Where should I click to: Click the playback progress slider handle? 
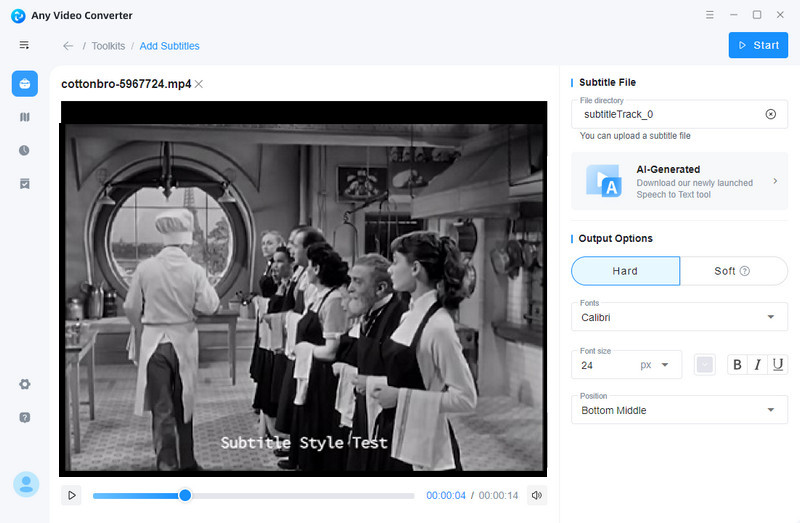pyautogui.click(x=185, y=495)
